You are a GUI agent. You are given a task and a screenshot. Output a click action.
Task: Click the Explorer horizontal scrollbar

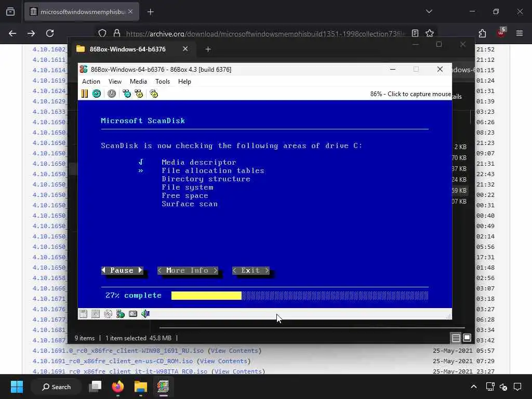pyautogui.click(x=312, y=328)
